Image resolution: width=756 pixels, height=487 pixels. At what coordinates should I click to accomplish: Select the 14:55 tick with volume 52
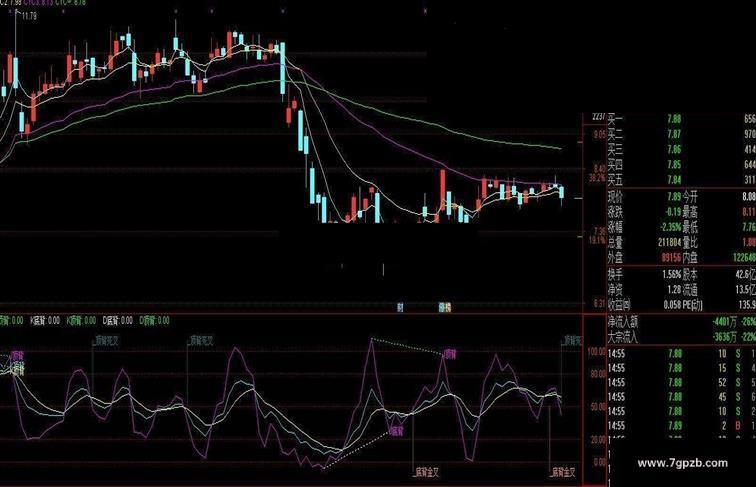pyautogui.click(x=681, y=383)
